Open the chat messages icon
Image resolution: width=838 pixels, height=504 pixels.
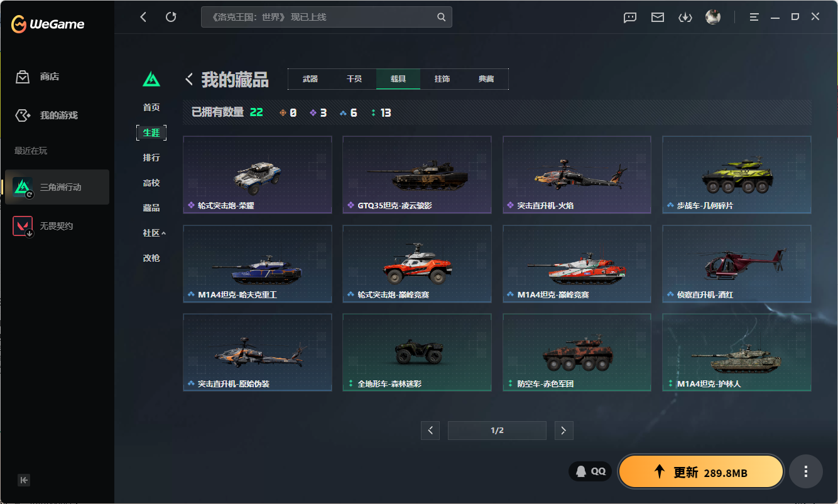click(x=630, y=18)
